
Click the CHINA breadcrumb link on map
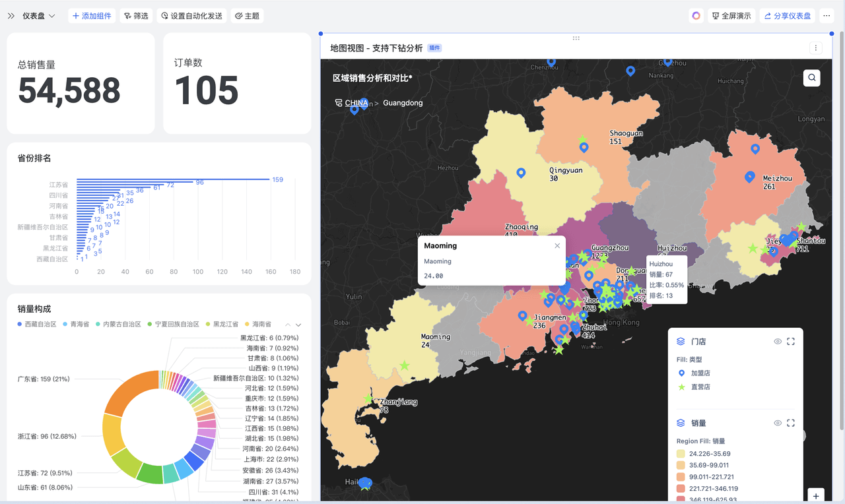[356, 103]
